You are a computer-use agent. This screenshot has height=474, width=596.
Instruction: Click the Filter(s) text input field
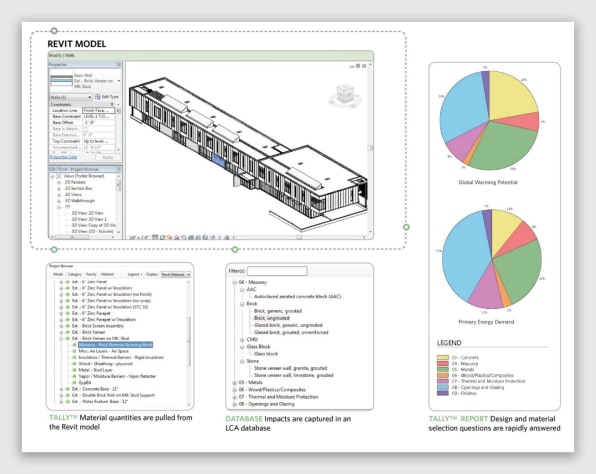277,271
